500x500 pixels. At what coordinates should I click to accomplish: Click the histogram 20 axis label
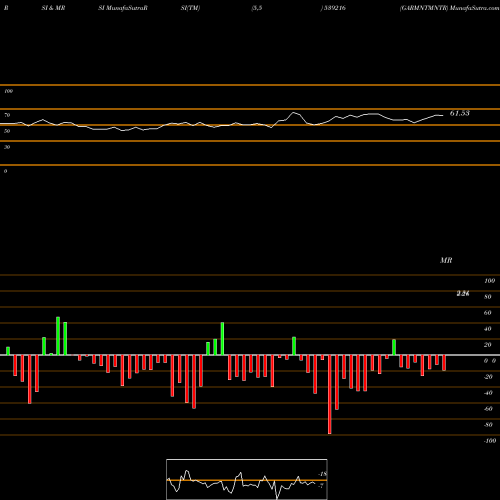[x=488, y=345]
